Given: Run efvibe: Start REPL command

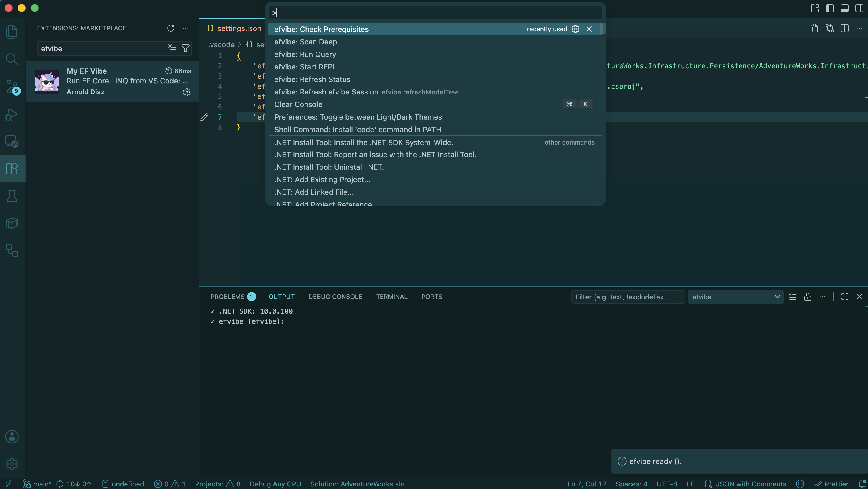Looking at the screenshot, I should (x=435, y=67).
